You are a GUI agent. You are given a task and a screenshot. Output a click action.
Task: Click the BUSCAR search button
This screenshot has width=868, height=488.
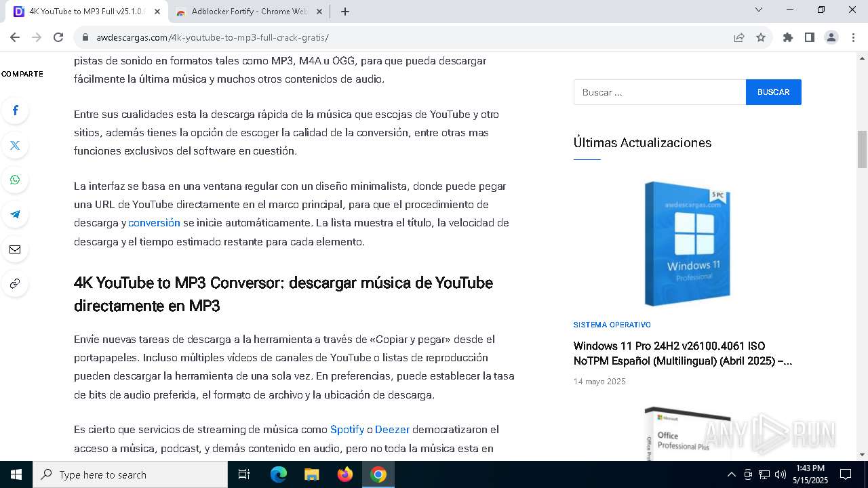tap(774, 92)
